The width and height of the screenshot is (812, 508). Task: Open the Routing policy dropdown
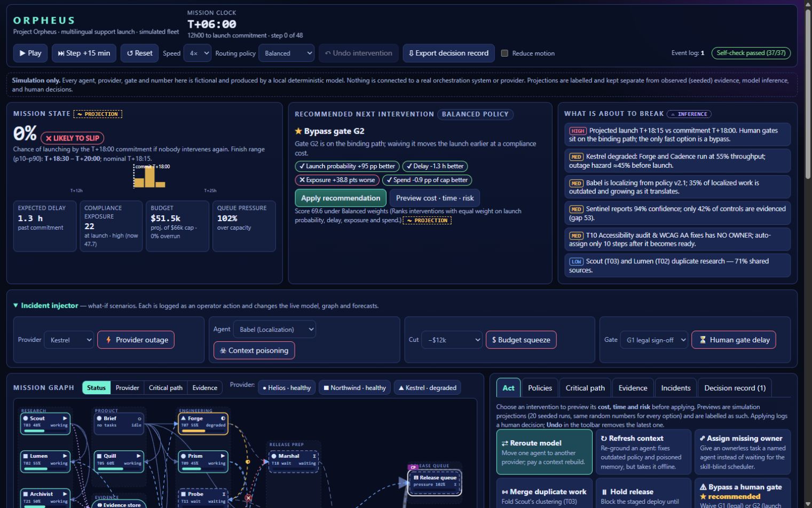pyautogui.click(x=286, y=53)
